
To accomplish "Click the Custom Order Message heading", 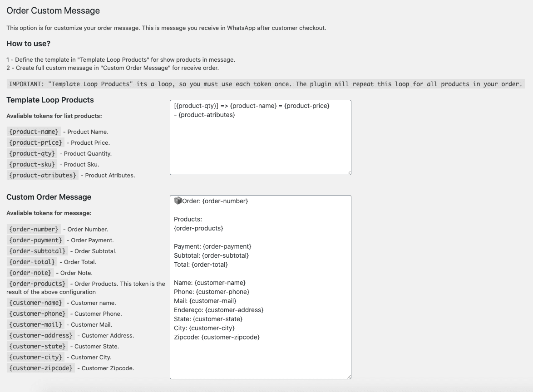I will [x=49, y=197].
